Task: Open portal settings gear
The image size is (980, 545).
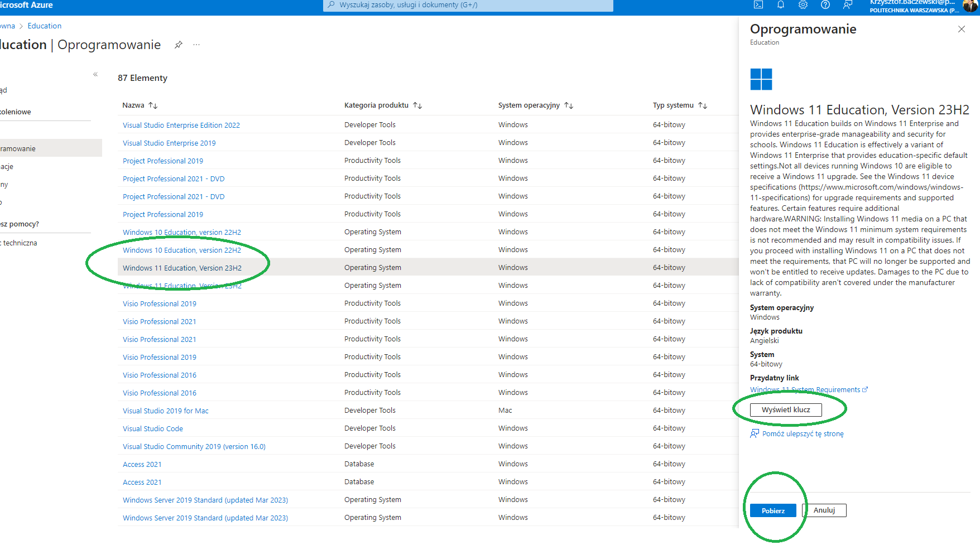Action: [x=803, y=5]
